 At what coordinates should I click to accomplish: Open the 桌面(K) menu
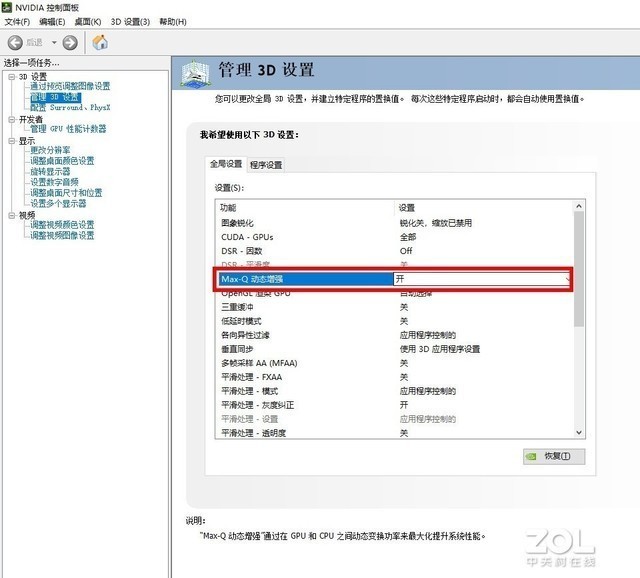[x=87, y=22]
